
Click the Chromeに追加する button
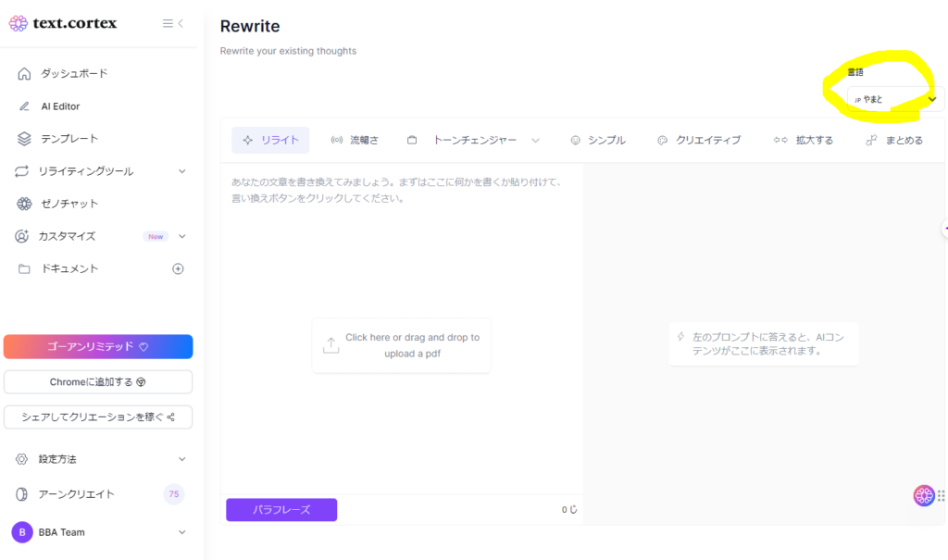(x=98, y=382)
